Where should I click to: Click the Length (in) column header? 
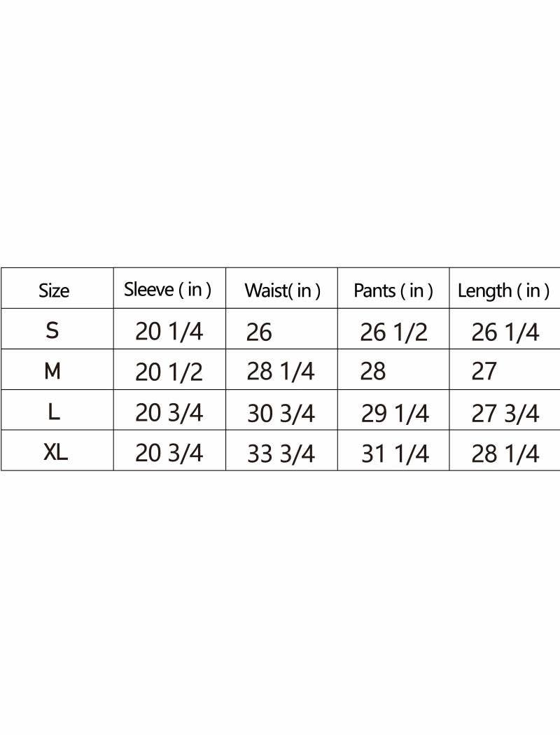(503, 290)
